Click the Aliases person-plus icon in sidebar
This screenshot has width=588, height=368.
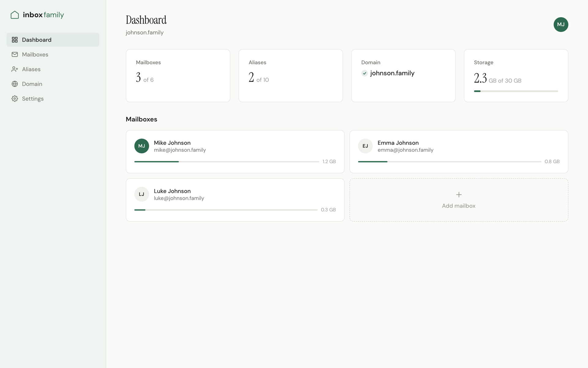[x=15, y=69]
